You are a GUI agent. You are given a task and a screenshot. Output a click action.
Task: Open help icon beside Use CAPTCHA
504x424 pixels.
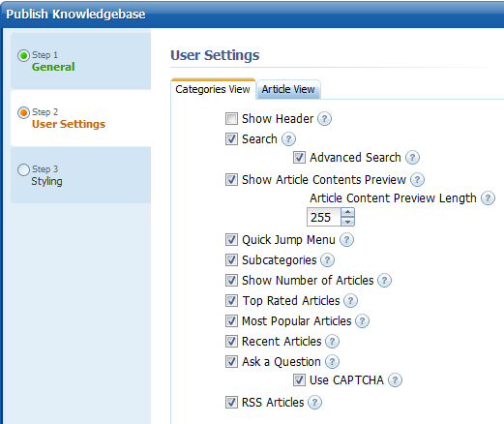pos(395,380)
